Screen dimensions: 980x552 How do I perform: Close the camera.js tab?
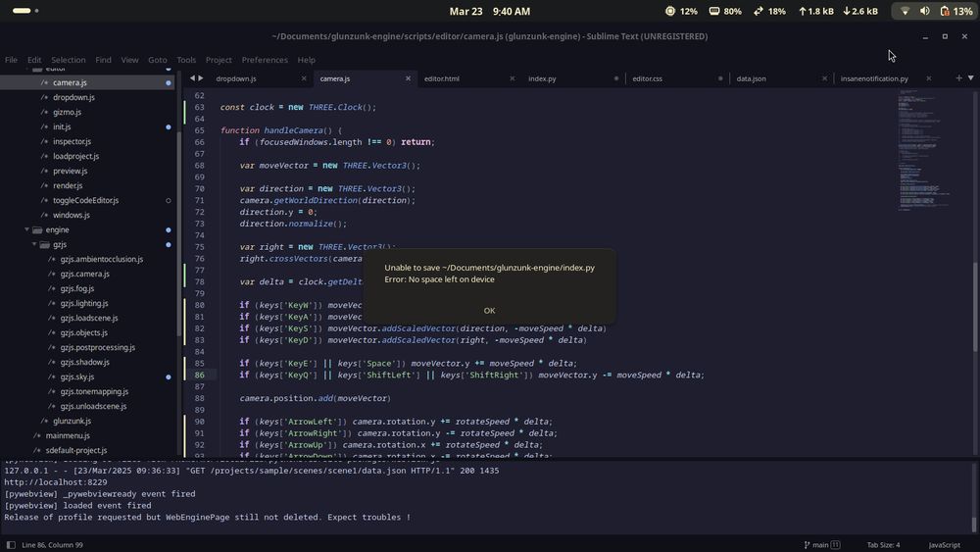coord(408,78)
